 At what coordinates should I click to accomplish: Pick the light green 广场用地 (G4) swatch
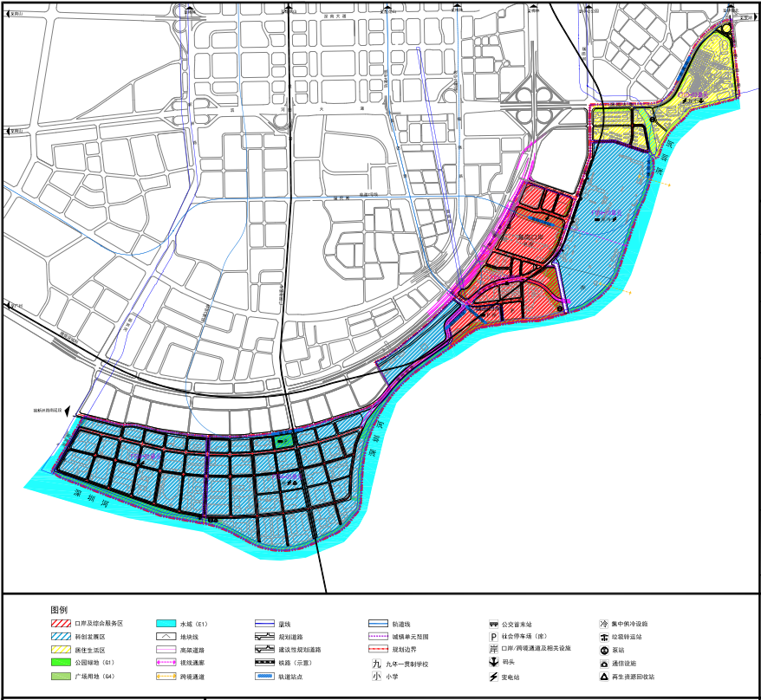61,677
